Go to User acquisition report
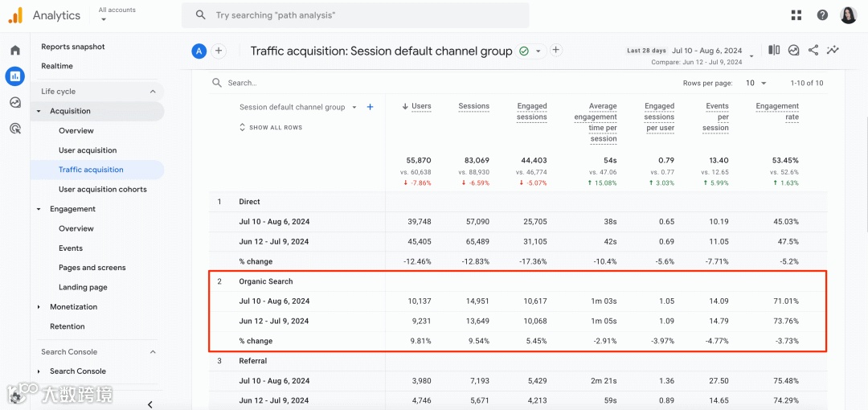The image size is (868, 410). click(88, 150)
